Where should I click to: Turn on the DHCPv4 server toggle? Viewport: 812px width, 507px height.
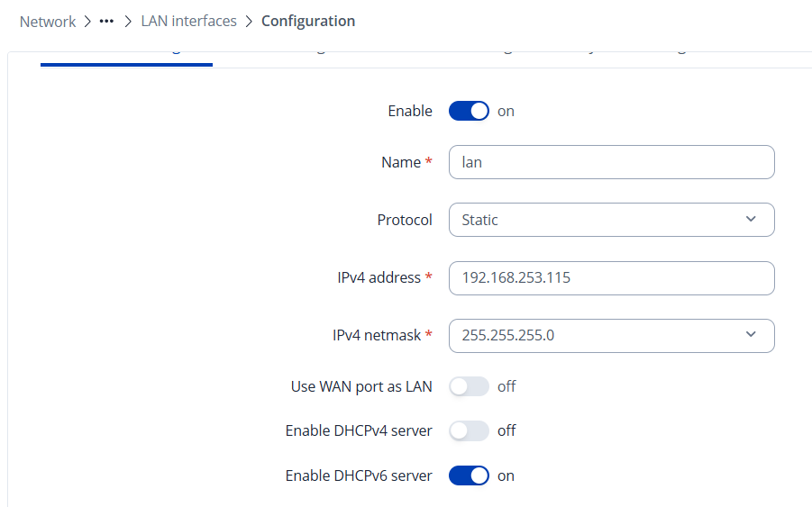point(469,430)
